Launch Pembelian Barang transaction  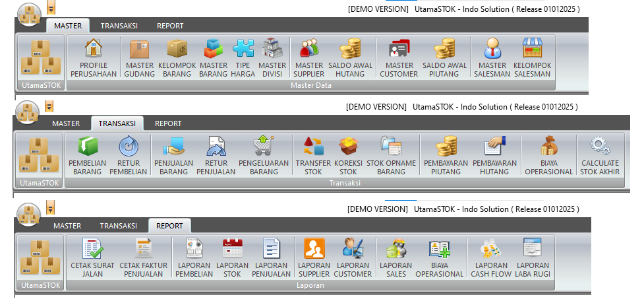tap(88, 156)
